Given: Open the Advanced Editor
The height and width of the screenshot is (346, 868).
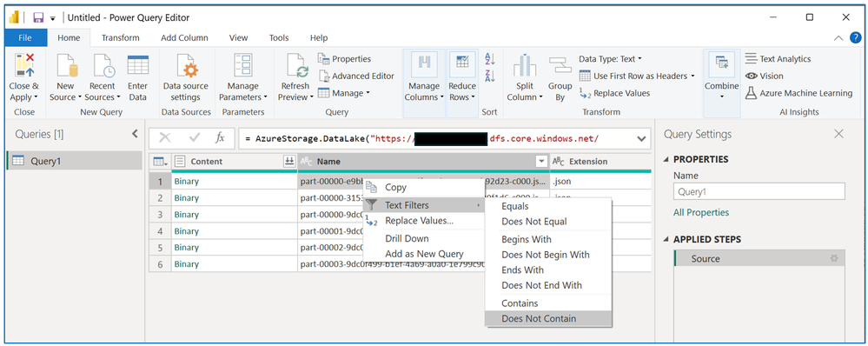Looking at the screenshot, I should 356,76.
